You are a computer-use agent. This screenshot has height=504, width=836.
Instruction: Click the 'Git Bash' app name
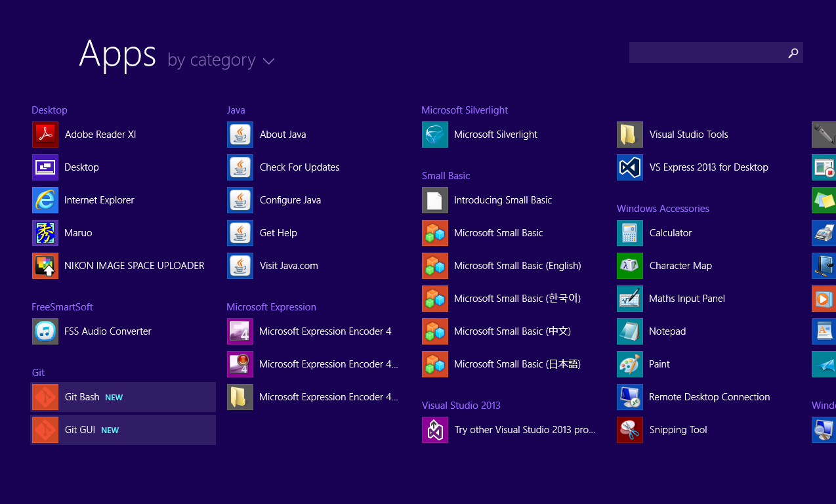tap(82, 397)
